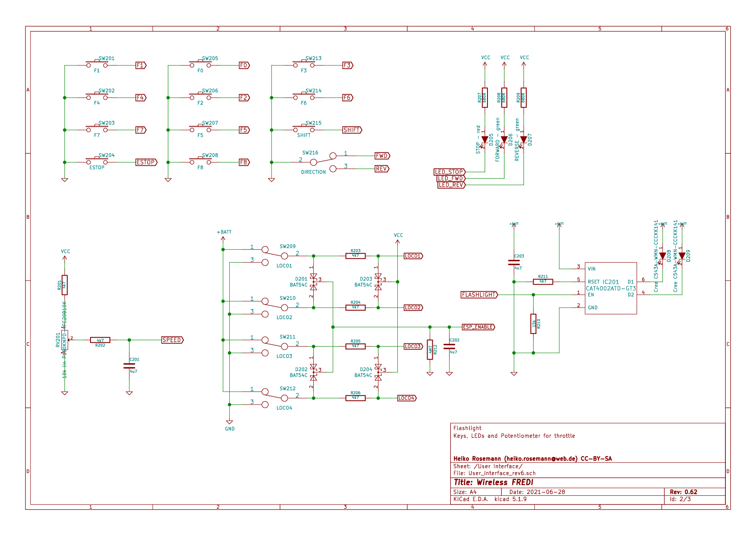Select the SW208 F8 pushbutton symbol
Screen dimensions: 756x535
click(200, 161)
